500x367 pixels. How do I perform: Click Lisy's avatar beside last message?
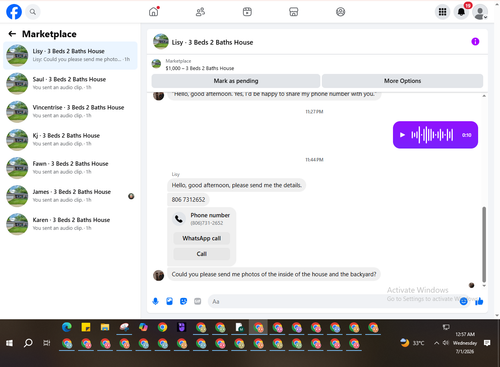click(x=158, y=275)
